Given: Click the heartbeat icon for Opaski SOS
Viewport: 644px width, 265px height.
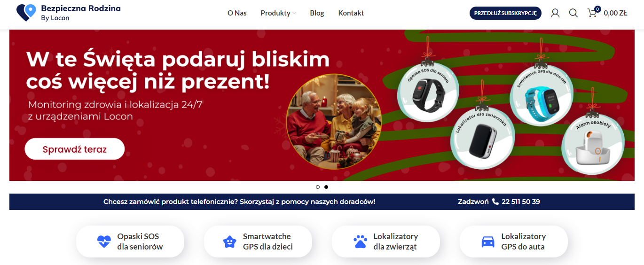Looking at the screenshot, I should 104,242.
